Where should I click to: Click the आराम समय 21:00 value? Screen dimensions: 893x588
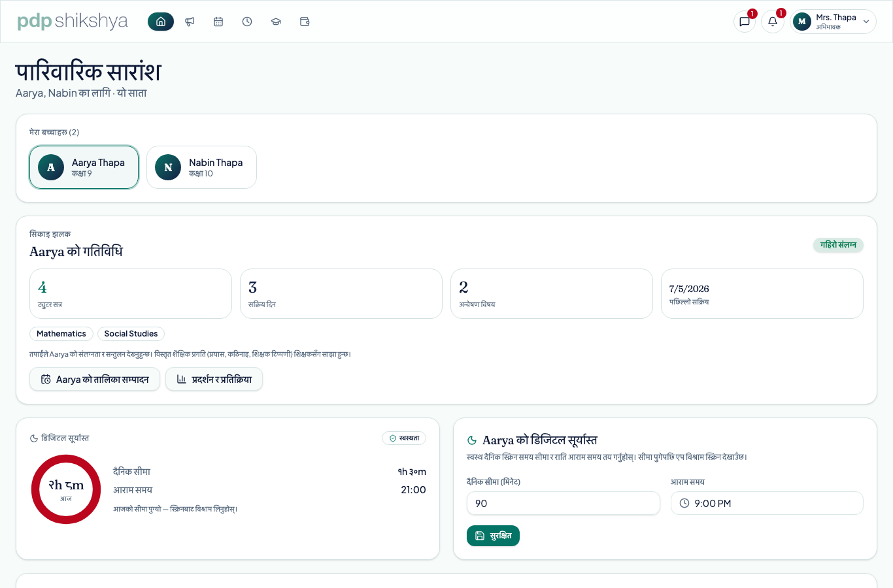pyautogui.click(x=413, y=490)
